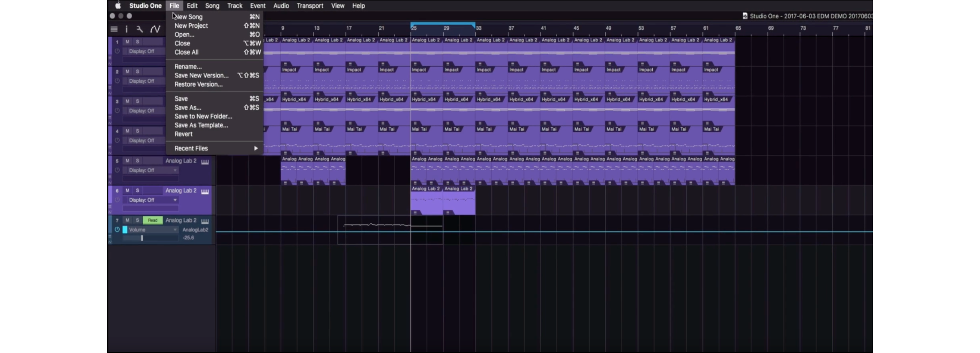Viewport: 980px width, 353px height.
Task: Mute track 4
Action: coord(127,131)
